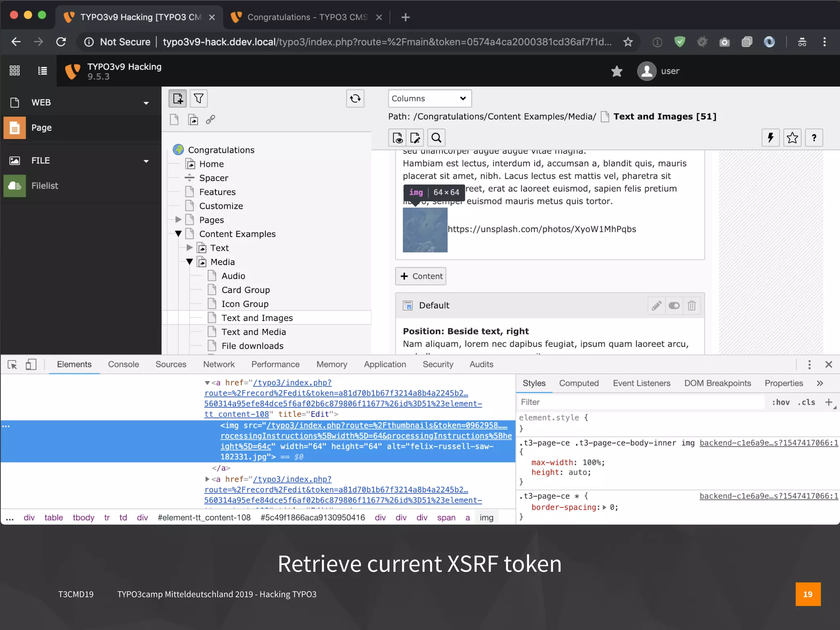Viewport: 840px width, 630px height.
Task: Edit the Default content element with pencil
Action: 657,306
